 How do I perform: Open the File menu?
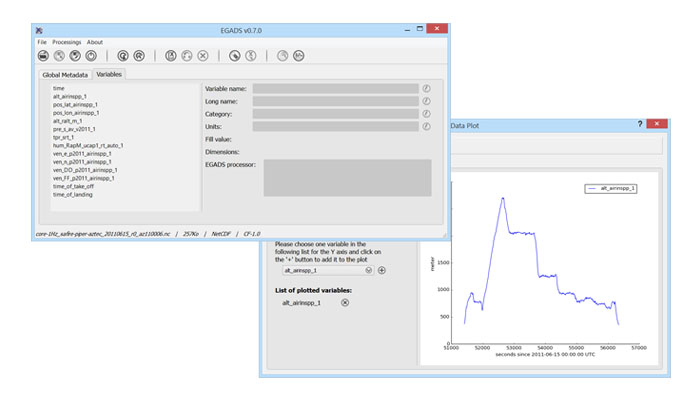(x=42, y=42)
